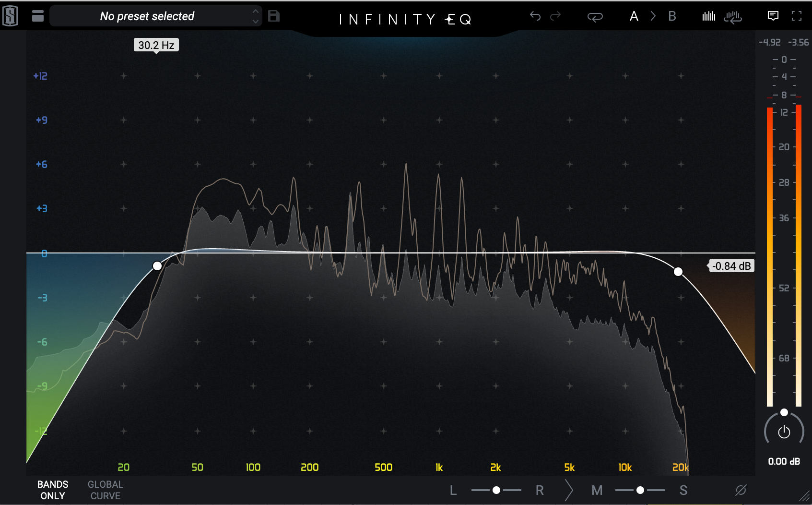Select state B for comparison

click(672, 16)
